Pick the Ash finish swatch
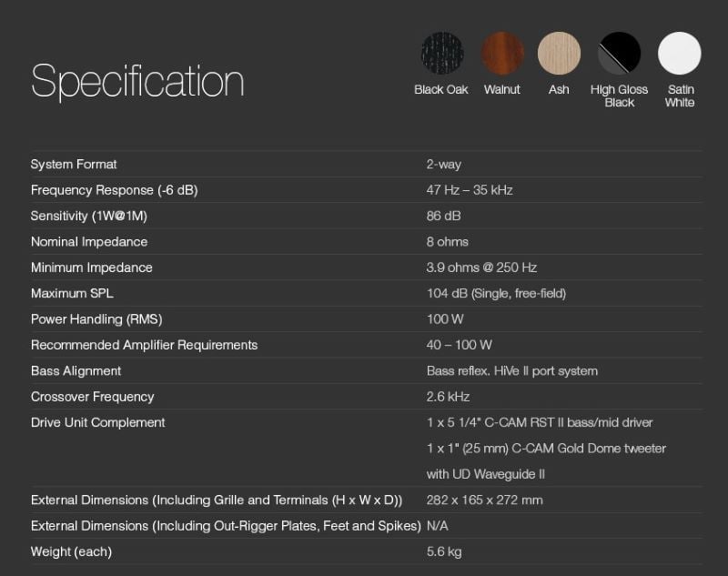728x576 pixels. coord(559,54)
